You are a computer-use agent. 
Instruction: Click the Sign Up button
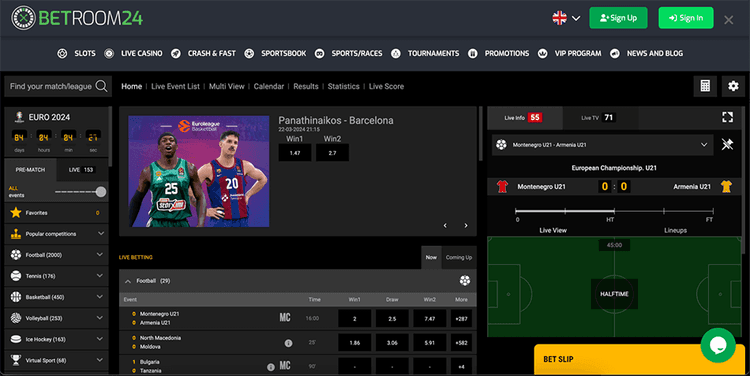click(x=618, y=18)
